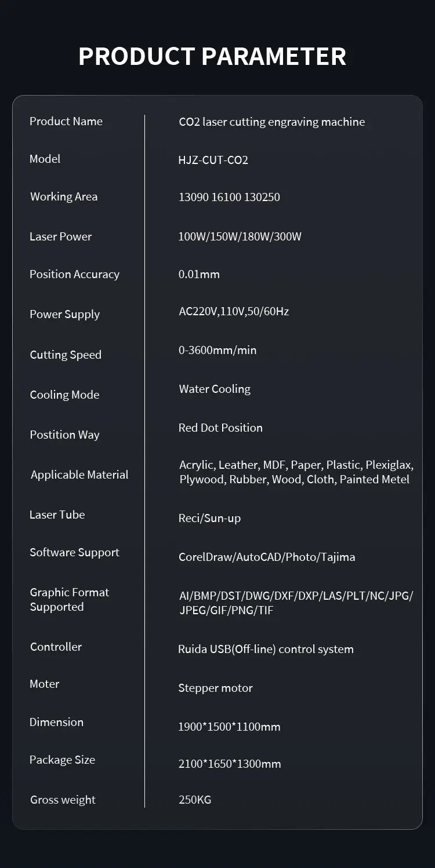Click the CorelDraw/AutoCAD/Photo/Tajima software text
Image resolution: width=435 pixels, height=868 pixels.
tap(267, 557)
